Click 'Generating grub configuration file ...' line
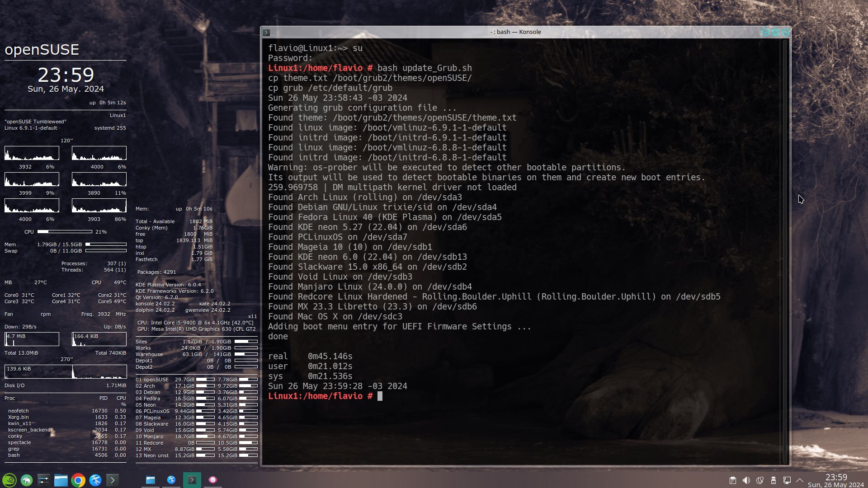868x488 pixels. [362, 108]
